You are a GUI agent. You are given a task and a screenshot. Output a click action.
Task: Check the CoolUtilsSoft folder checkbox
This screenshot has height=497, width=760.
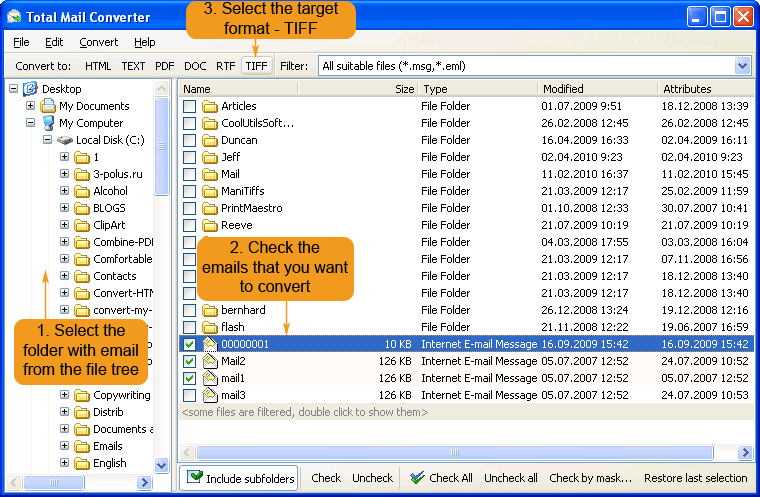pos(190,123)
